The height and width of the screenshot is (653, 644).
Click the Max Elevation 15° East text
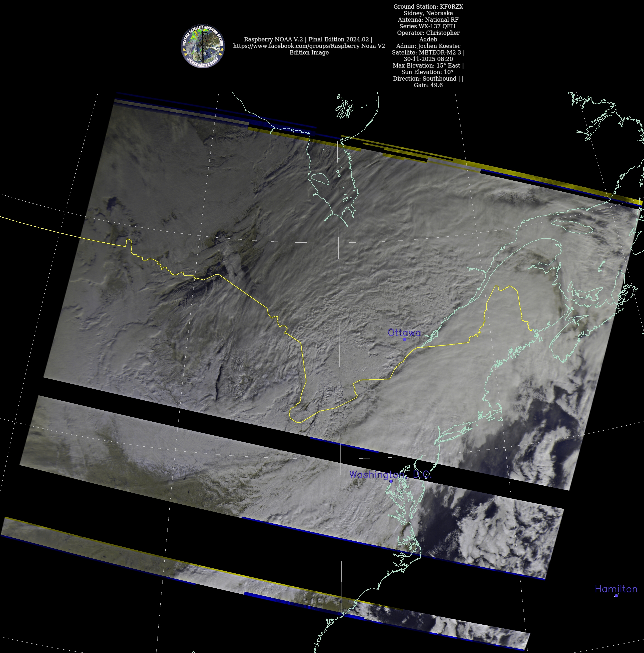(428, 66)
